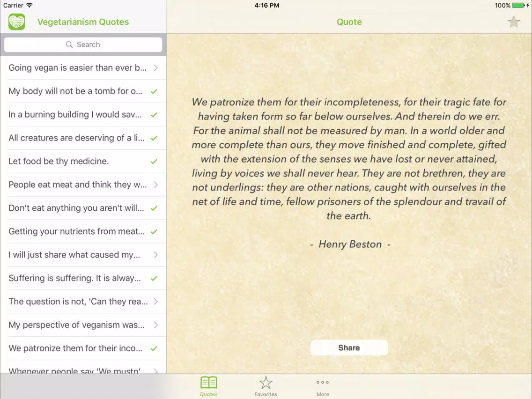Open the Quotes book icon tab
The width and height of the screenshot is (532, 399).
click(209, 386)
